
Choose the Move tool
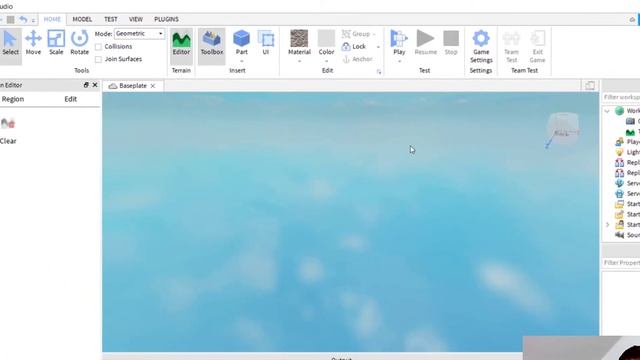(33, 43)
